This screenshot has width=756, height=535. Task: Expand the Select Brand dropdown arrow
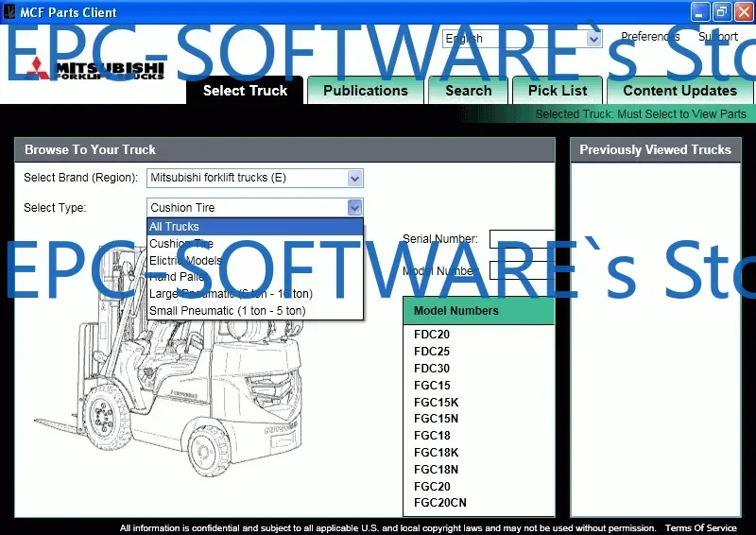pyautogui.click(x=355, y=179)
